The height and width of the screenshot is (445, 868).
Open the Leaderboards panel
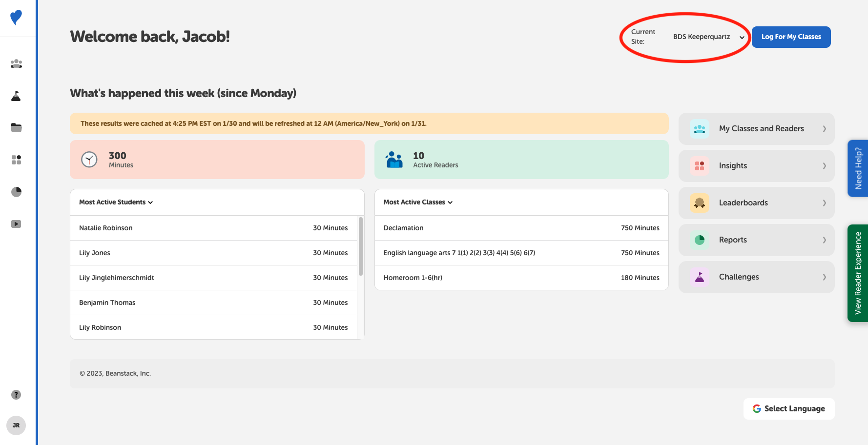point(756,202)
